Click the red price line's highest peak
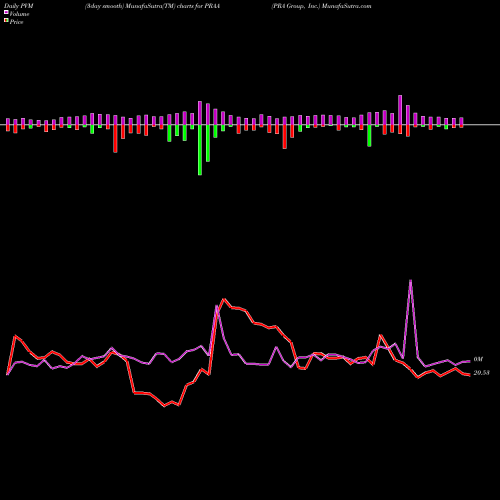 click(x=224, y=299)
